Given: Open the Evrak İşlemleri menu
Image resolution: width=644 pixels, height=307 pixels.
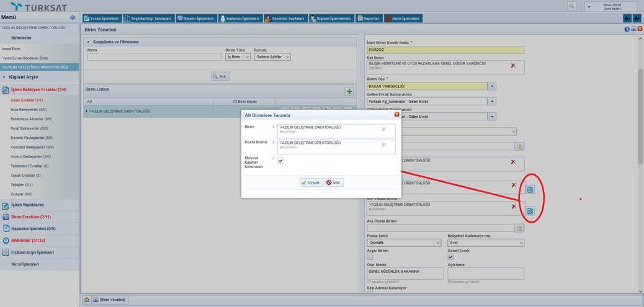Looking at the screenshot, I should point(102,19).
